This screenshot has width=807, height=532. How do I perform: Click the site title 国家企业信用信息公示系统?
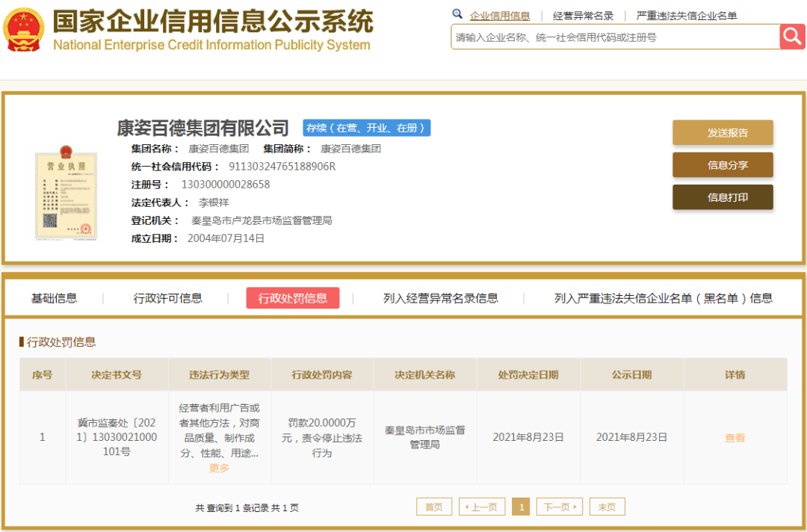tap(212, 21)
